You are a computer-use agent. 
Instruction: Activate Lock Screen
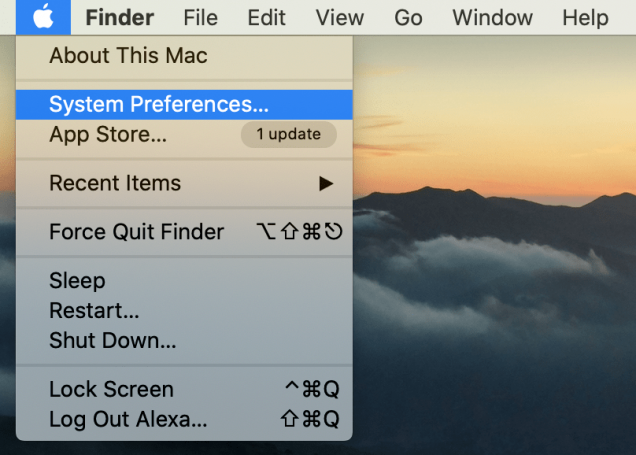[184, 389]
